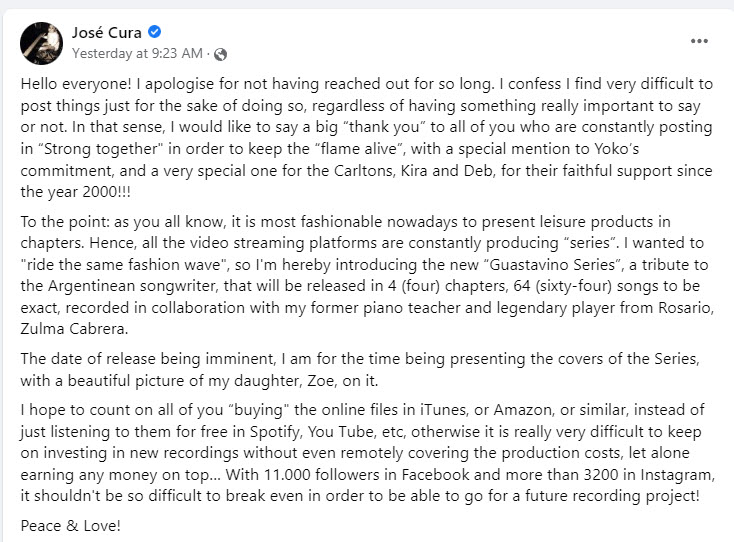Click the globe public audience icon
The image size is (734, 542).
click(x=220, y=55)
